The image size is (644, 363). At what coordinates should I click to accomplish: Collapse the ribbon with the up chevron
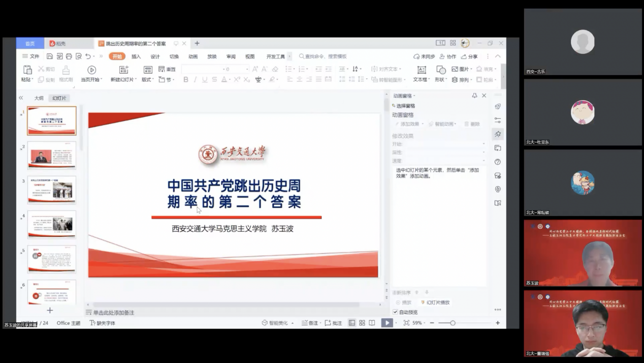coord(498,56)
